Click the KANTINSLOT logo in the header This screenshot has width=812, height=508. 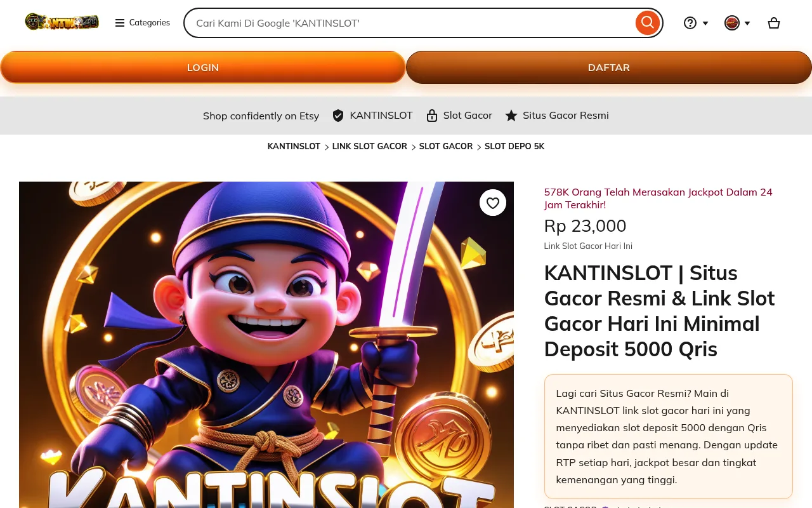point(62,22)
